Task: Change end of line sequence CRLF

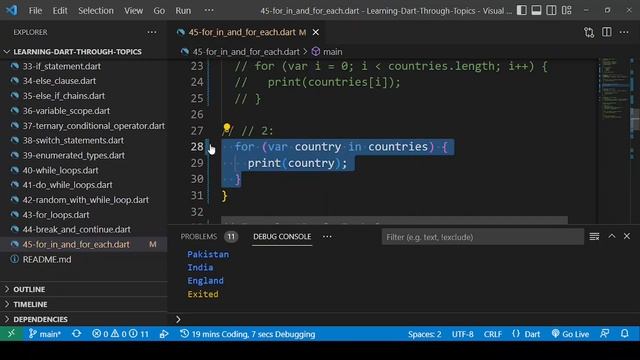Action: coord(493,334)
